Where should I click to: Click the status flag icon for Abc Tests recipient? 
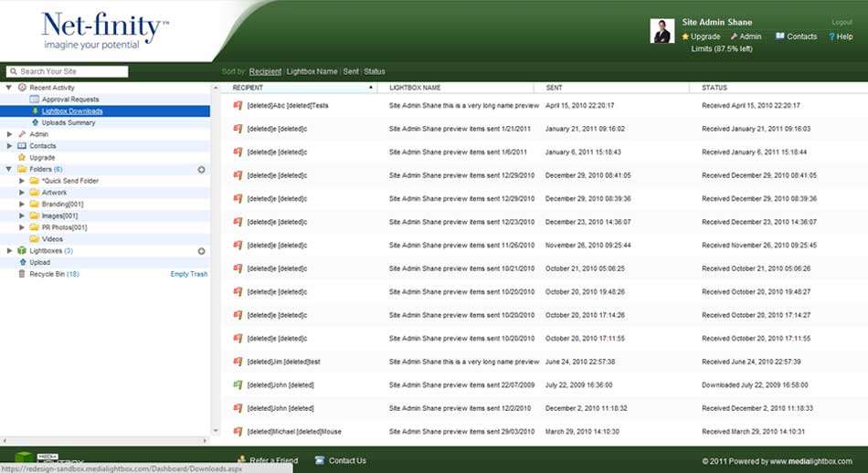coord(238,105)
